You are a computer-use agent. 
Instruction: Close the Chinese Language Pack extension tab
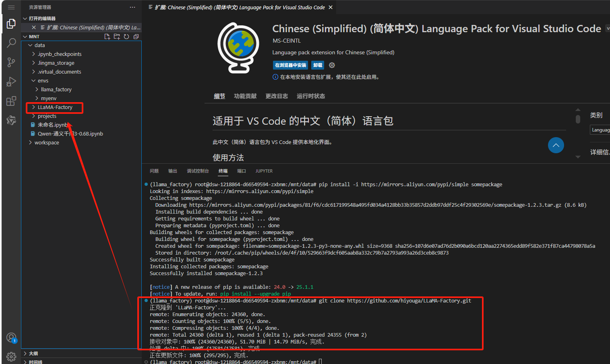[x=331, y=7]
